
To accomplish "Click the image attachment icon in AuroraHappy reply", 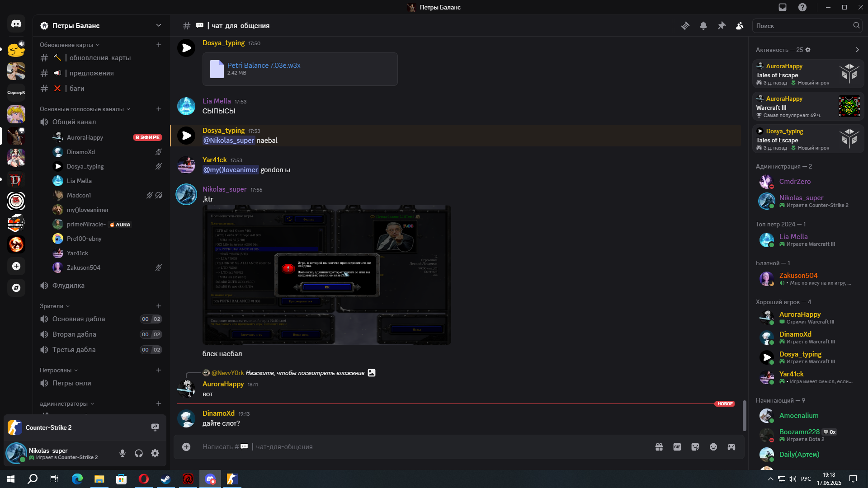I will point(372,373).
